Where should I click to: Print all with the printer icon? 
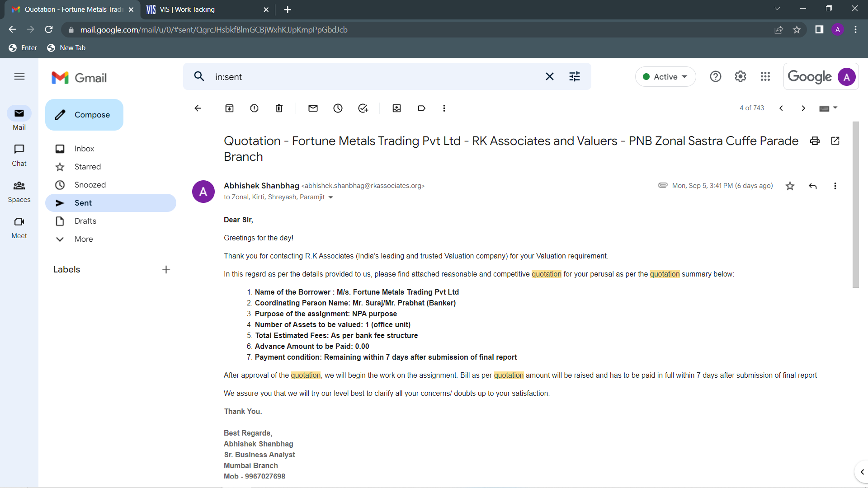(815, 141)
